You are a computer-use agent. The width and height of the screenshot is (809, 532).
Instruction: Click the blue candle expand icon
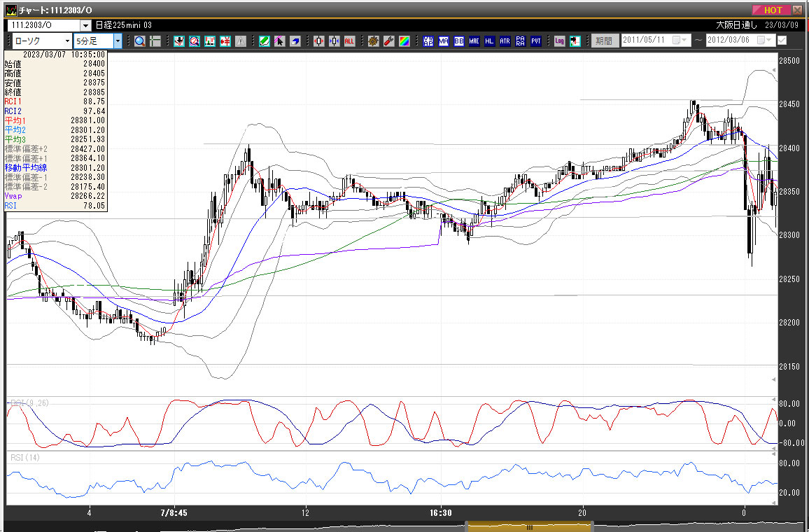pyautogui.click(x=335, y=41)
